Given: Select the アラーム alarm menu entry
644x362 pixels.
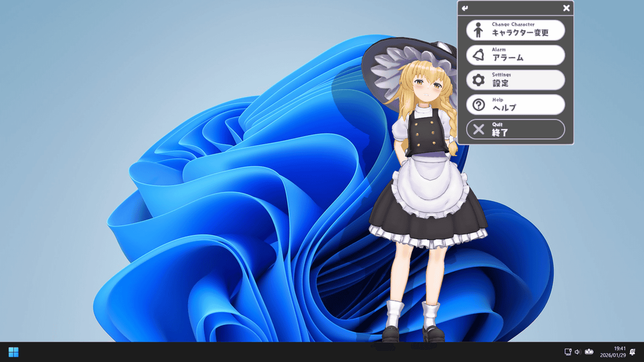Looking at the screenshot, I should coord(515,55).
